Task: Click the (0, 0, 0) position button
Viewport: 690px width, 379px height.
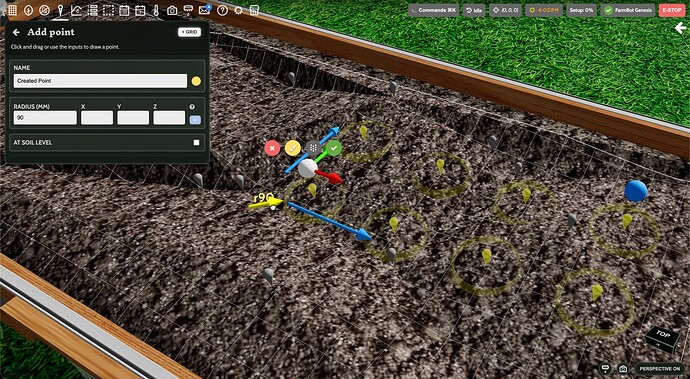Action: point(506,10)
